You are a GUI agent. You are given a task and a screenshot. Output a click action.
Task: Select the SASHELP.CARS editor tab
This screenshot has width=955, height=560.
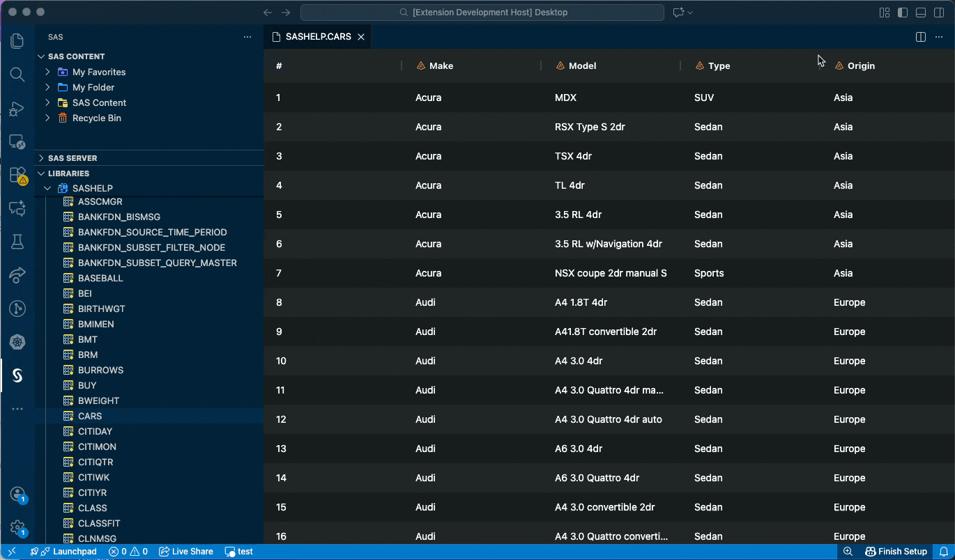pos(318,37)
